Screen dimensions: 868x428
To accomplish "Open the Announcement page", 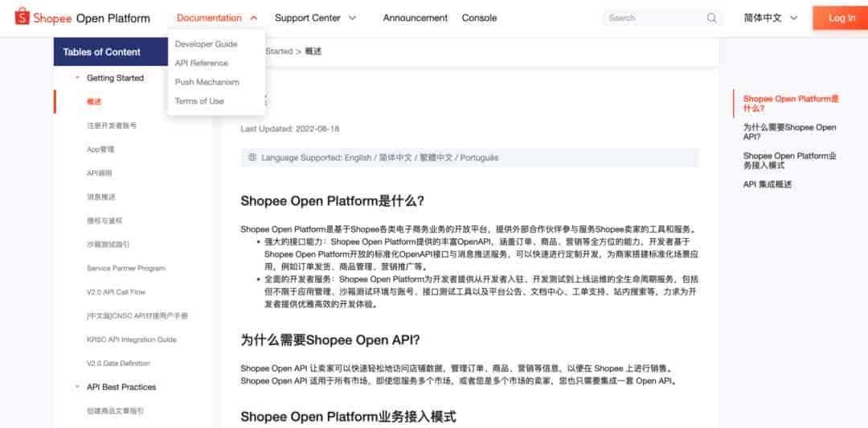I will click(x=416, y=18).
